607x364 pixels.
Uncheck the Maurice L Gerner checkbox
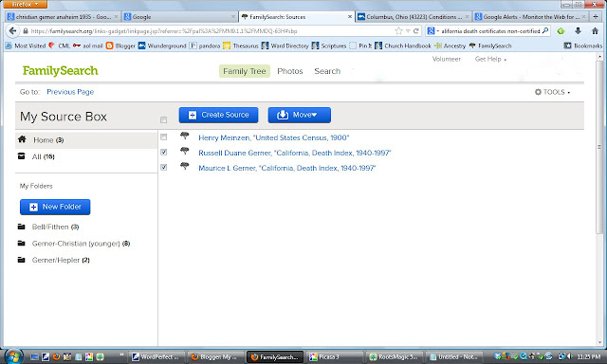(x=164, y=167)
